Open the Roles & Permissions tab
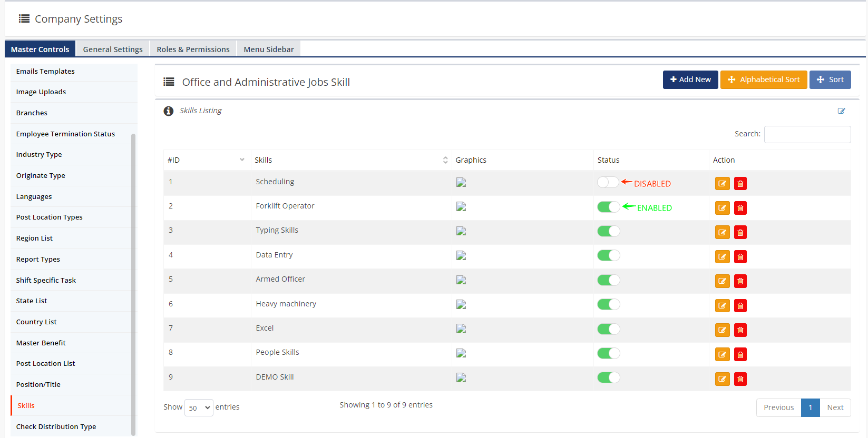Screen dimensions: 868x438 [193, 49]
